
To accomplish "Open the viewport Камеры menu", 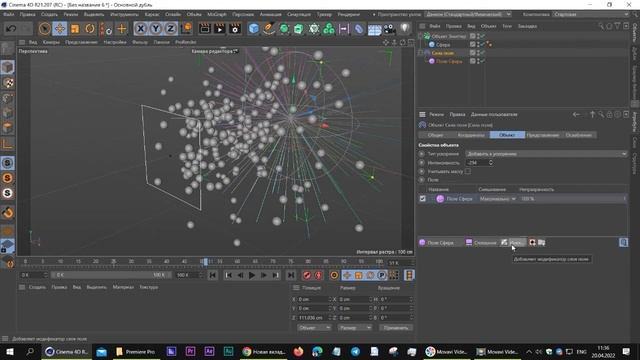I will [51, 42].
